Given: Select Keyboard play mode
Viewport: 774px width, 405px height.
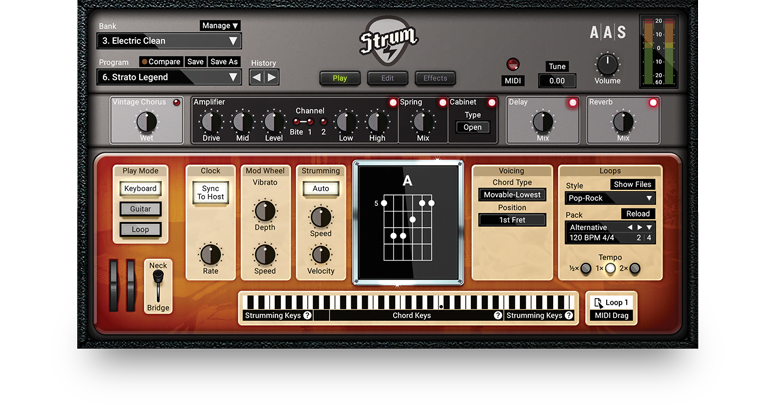Looking at the screenshot, I should [x=140, y=189].
